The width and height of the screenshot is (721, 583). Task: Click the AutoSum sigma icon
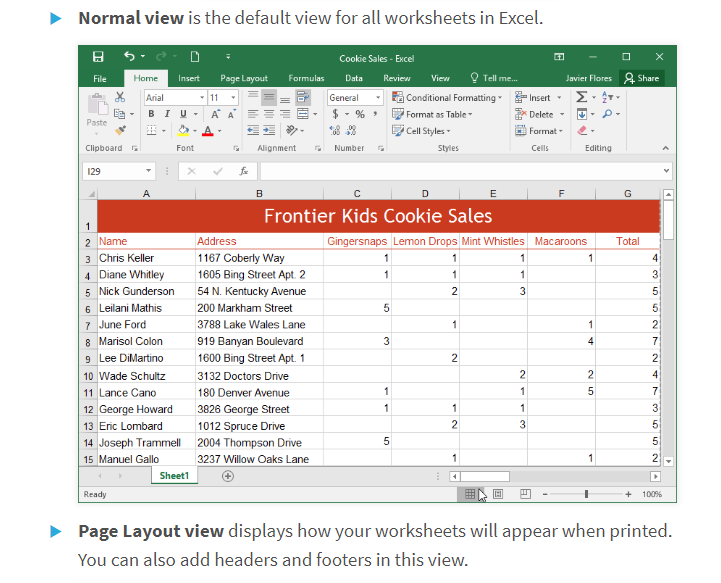click(582, 97)
